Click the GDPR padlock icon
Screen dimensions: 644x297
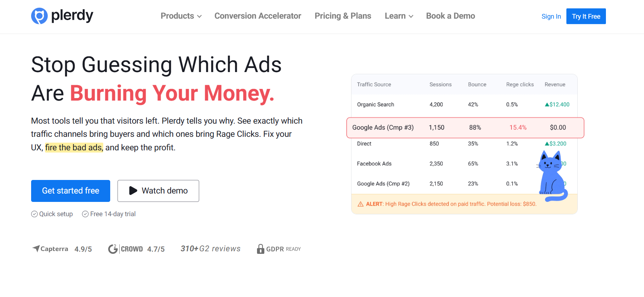pyautogui.click(x=261, y=249)
